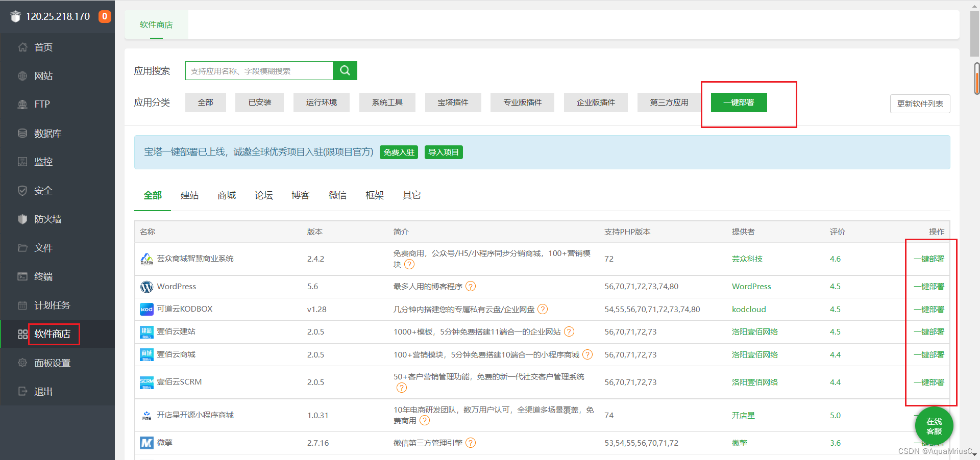Image resolution: width=980 pixels, height=460 pixels.
Task: Click the help icon in KODBOX description
Action: pos(543,309)
